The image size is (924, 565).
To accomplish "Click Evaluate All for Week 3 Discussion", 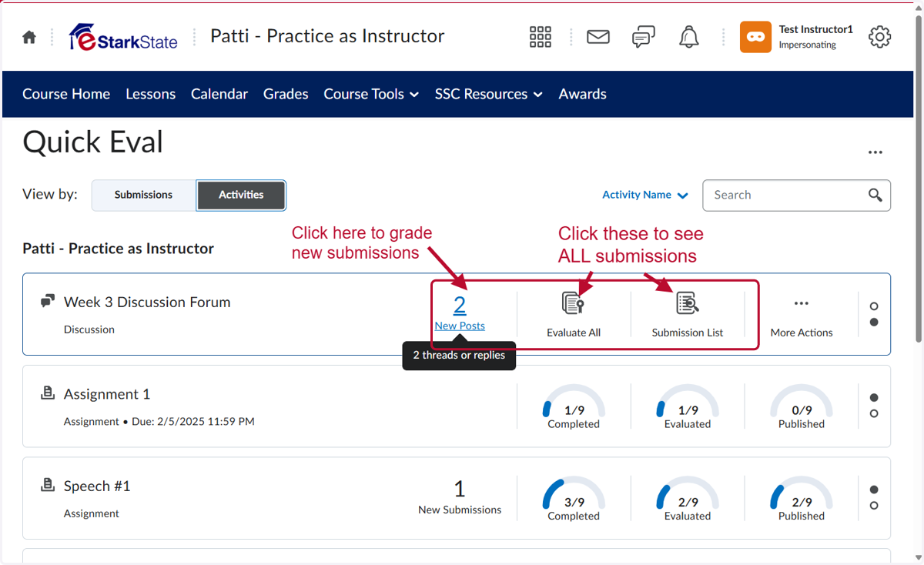I will pyautogui.click(x=574, y=314).
